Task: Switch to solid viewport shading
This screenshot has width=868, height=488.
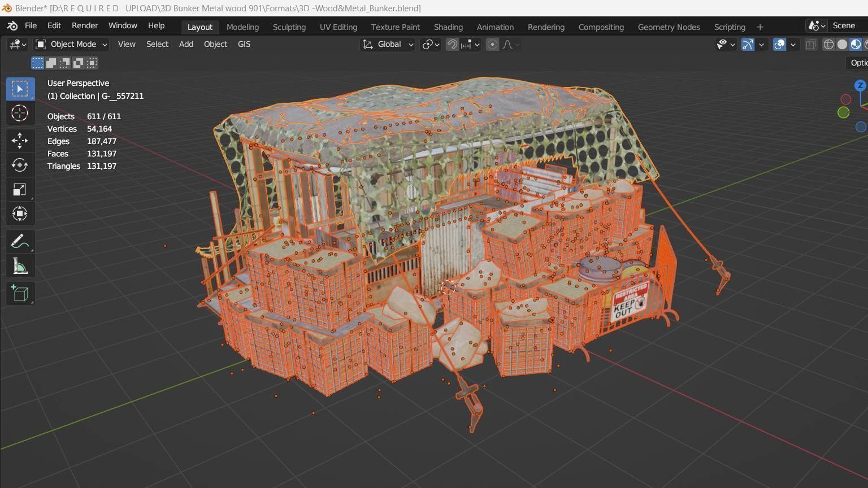Action: (x=842, y=44)
